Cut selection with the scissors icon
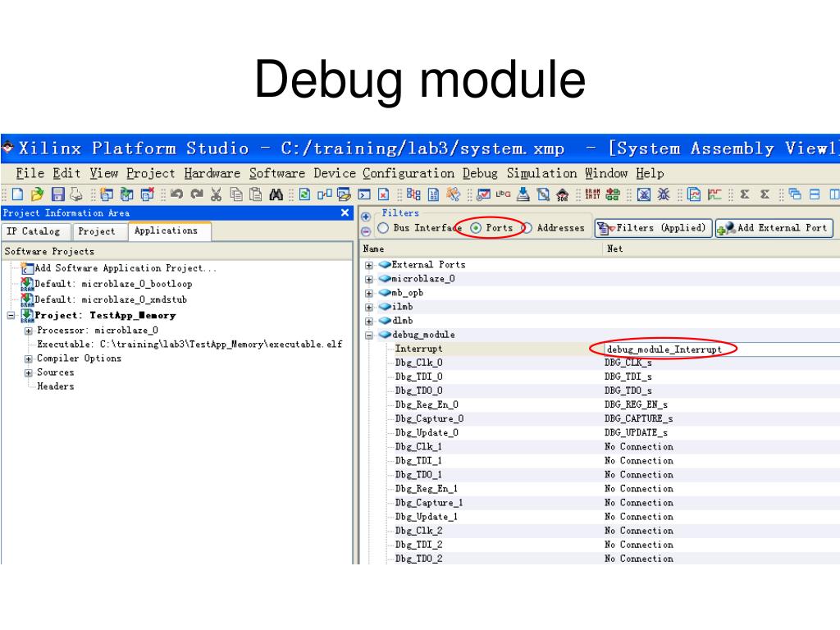 [x=216, y=194]
